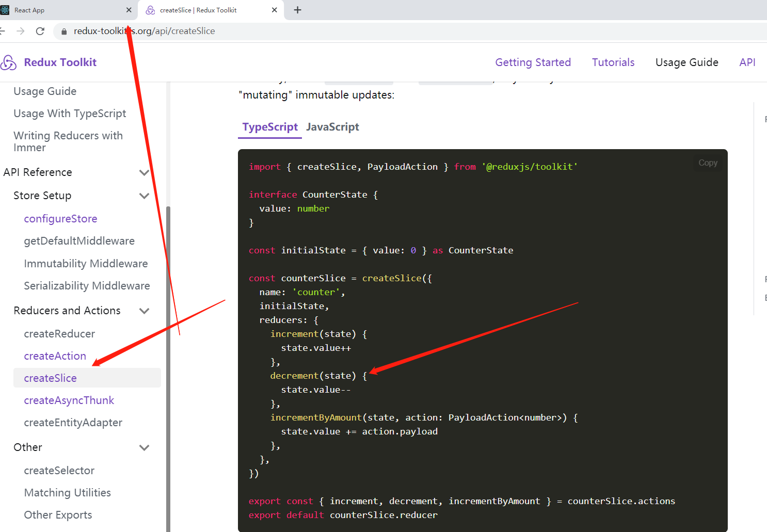767x532 pixels.
Task: Click 'const initialState' code line
Action: point(381,250)
